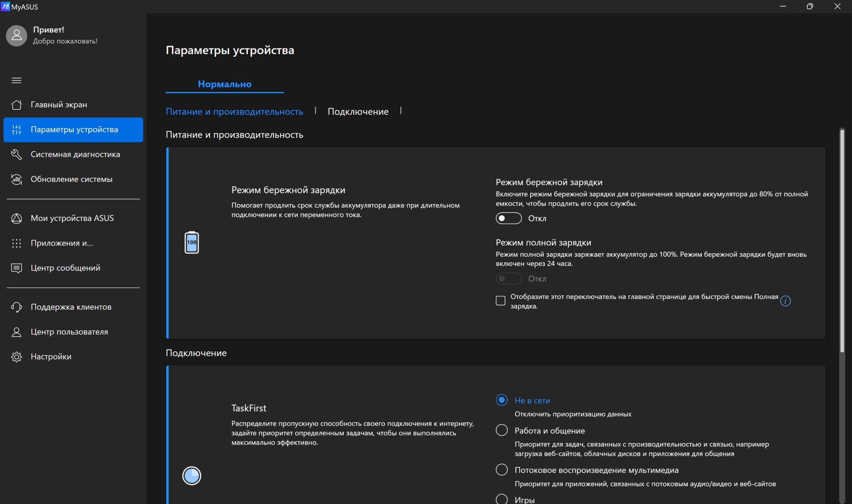Open Настройки page
The image size is (852, 504).
pyautogui.click(x=73, y=357)
